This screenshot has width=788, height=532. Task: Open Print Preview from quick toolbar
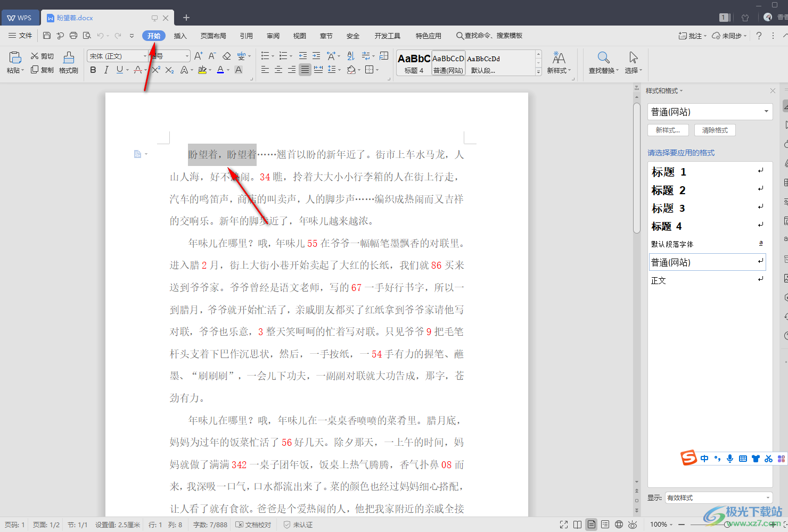click(x=87, y=36)
